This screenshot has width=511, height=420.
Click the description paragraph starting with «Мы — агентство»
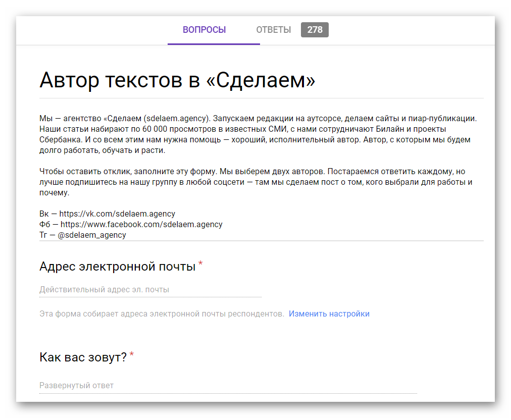coord(258,134)
